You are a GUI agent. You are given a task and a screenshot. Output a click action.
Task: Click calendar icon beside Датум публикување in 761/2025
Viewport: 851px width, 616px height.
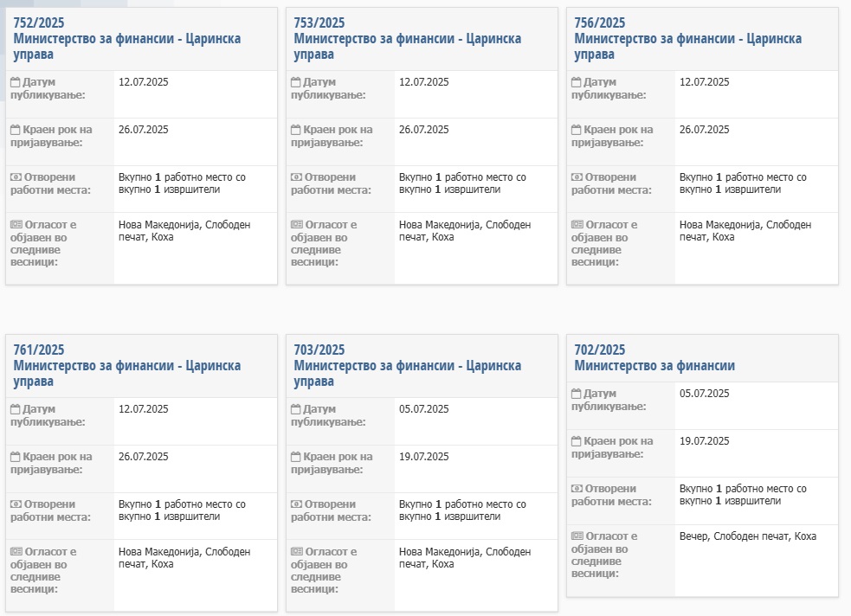click(x=16, y=409)
